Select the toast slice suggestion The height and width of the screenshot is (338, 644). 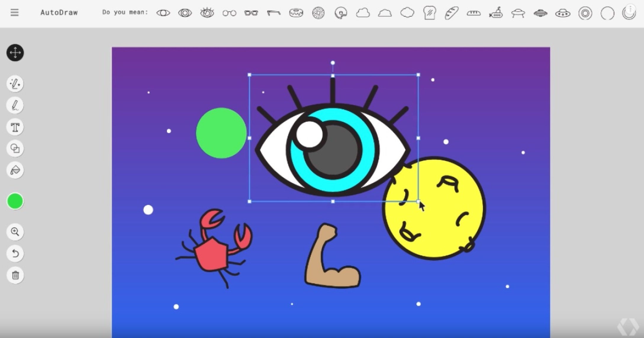(429, 13)
